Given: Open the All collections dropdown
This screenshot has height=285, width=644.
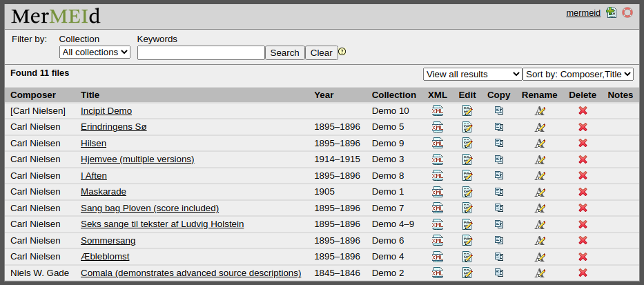Looking at the screenshot, I should [95, 52].
